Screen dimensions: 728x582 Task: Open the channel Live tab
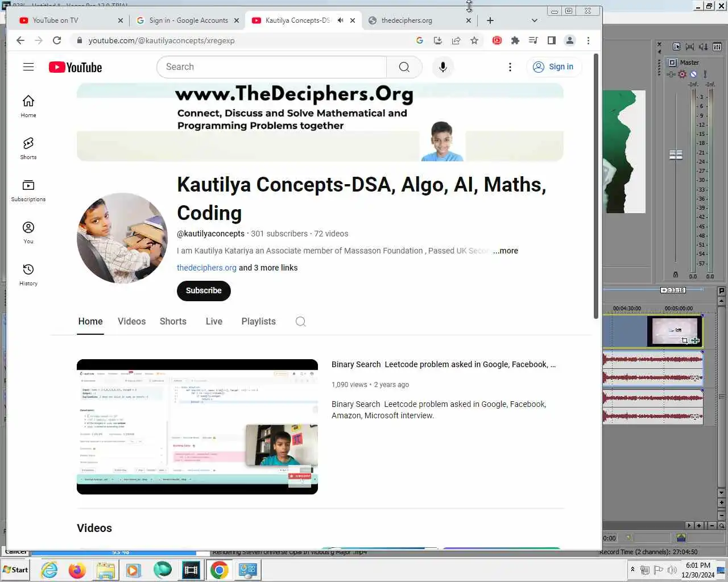pos(214,322)
